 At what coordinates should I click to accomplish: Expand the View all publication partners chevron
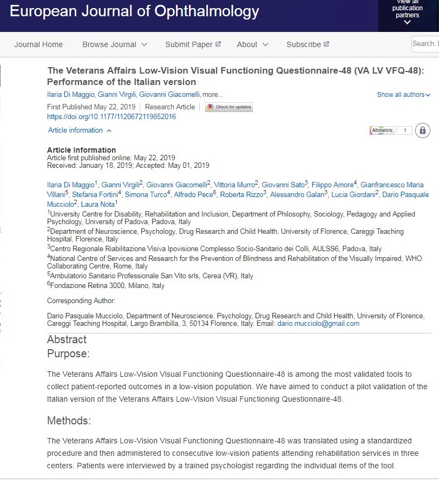click(x=407, y=23)
